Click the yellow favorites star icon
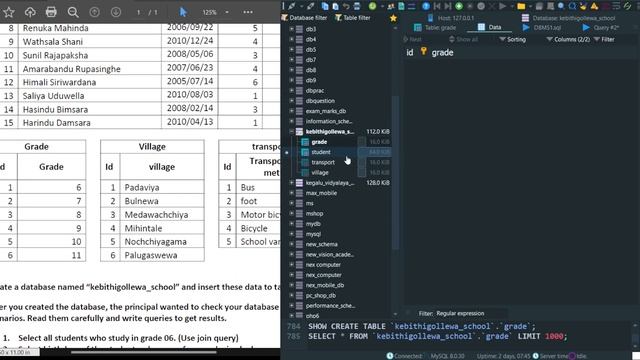The height and width of the screenshot is (360, 640). (393, 18)
